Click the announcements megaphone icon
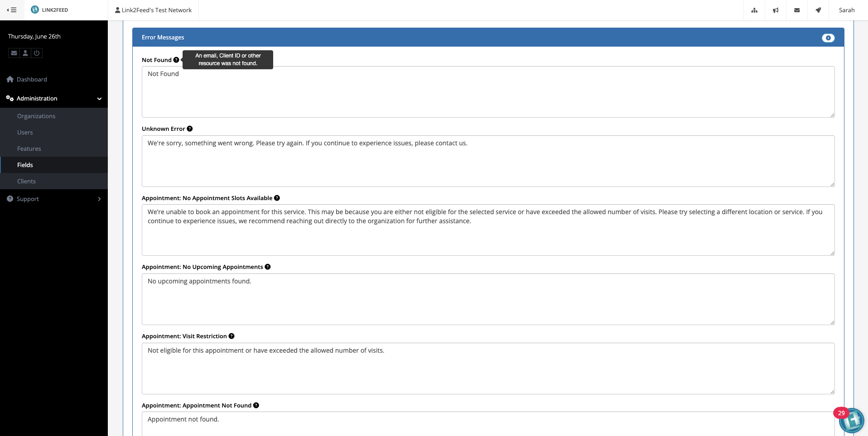 (x=776, y=10)
